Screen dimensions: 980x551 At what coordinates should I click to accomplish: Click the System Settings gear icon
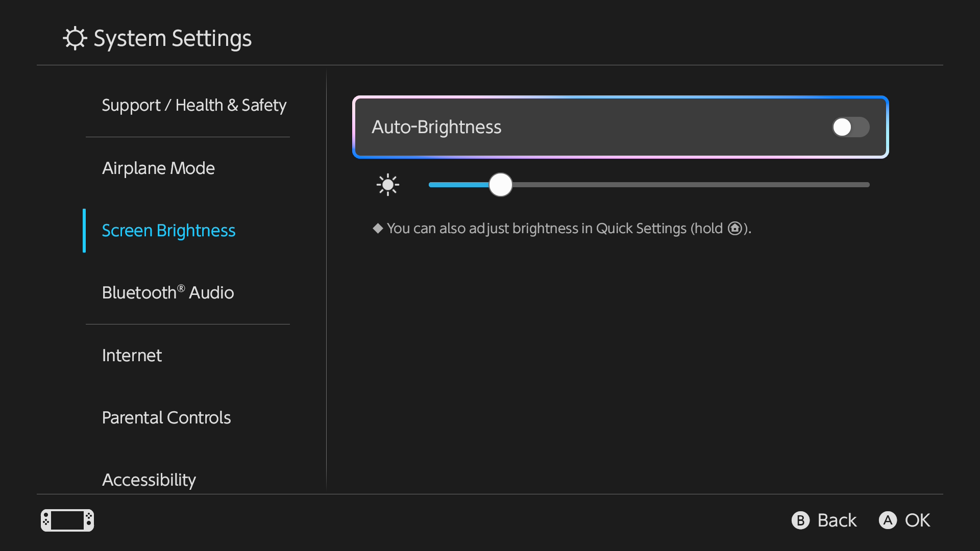point(75,38)
